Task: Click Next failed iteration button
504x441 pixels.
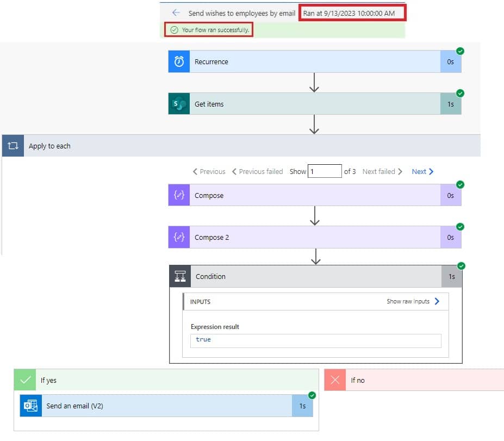Action: pos(382,172)
